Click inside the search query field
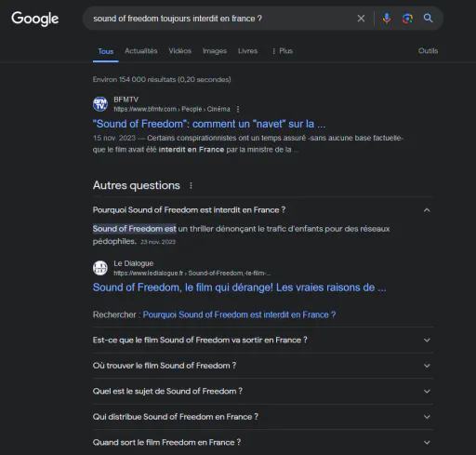 [x=217, y=19]
